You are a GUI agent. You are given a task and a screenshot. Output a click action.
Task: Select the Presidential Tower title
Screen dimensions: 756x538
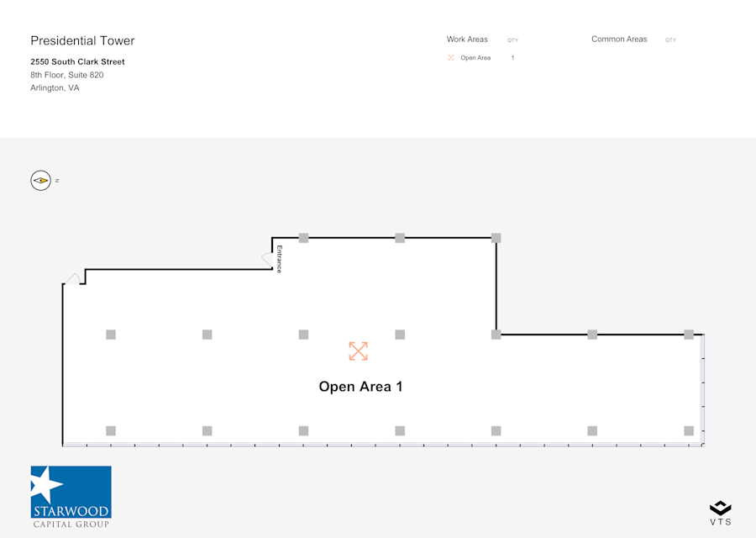(82, 40)
